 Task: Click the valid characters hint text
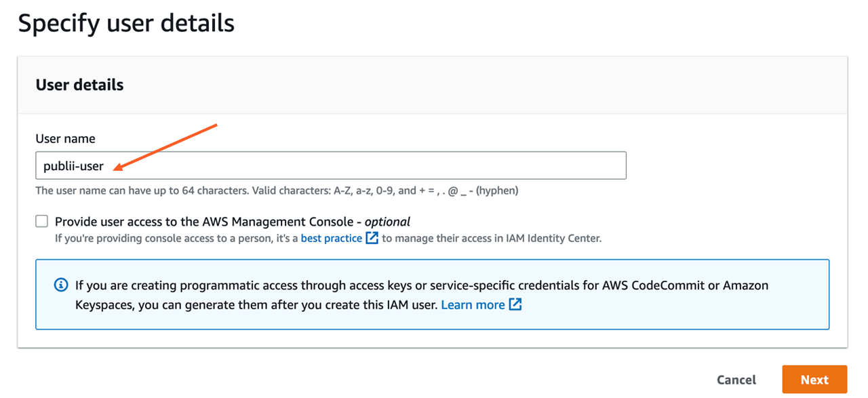tap(277, 191)
